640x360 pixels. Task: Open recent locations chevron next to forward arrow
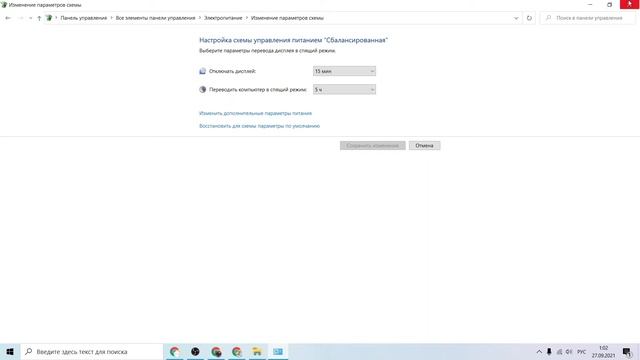(x=30, y=18)
